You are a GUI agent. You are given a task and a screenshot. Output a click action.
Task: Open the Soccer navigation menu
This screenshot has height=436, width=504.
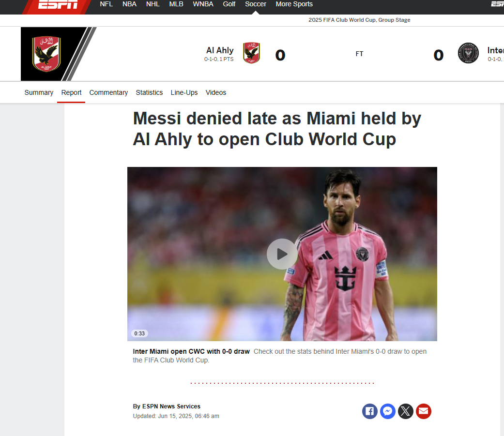[256, 4]
